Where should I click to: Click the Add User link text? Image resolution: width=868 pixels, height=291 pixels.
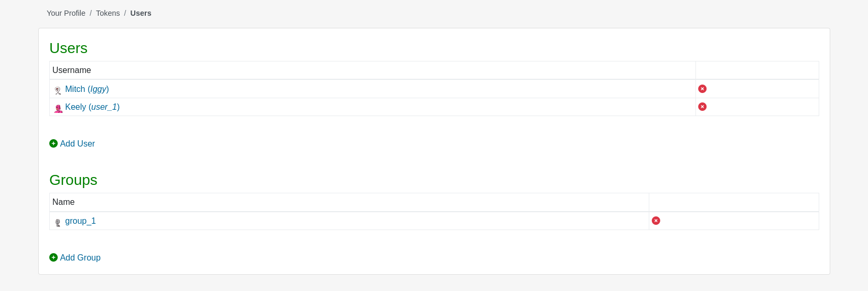pos(78,143)
